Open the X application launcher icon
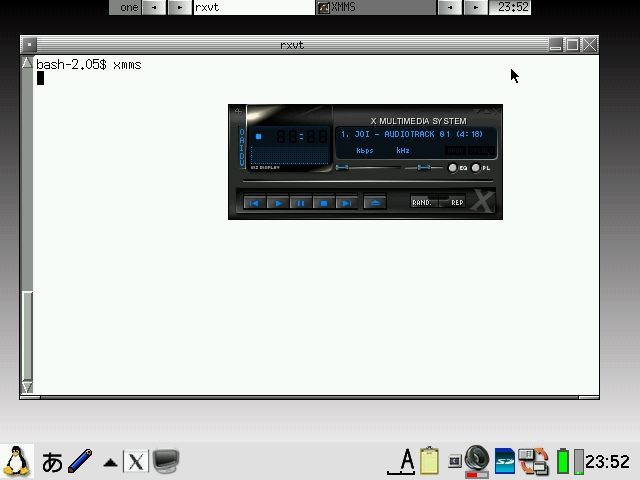The width and height of the screenshot is (640, 480). tap(136, 462)
